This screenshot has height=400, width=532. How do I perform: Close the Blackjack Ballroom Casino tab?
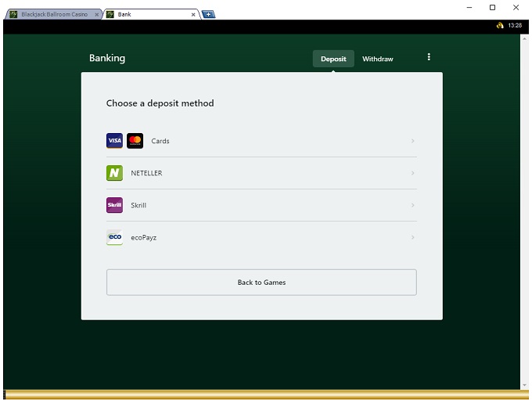point(96,14)
